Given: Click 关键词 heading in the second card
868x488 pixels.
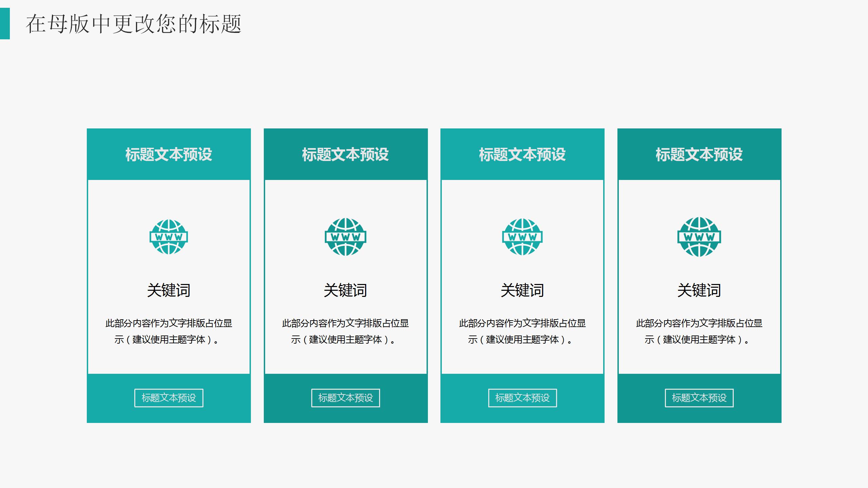Looking at the screenshot, I should tap(346, 290).
